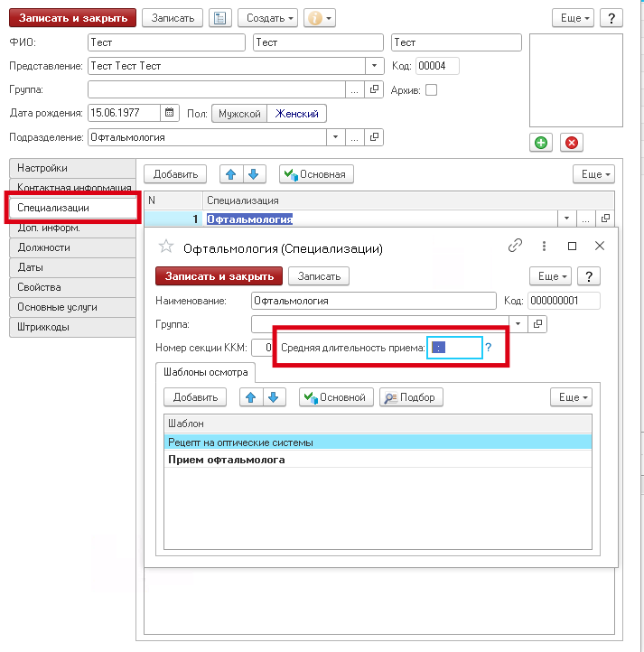Image resolution: width=644 pixels, height=652 pixels.
Task: Toggle the Архив checkbox
Action: click(x=431, y=89)
